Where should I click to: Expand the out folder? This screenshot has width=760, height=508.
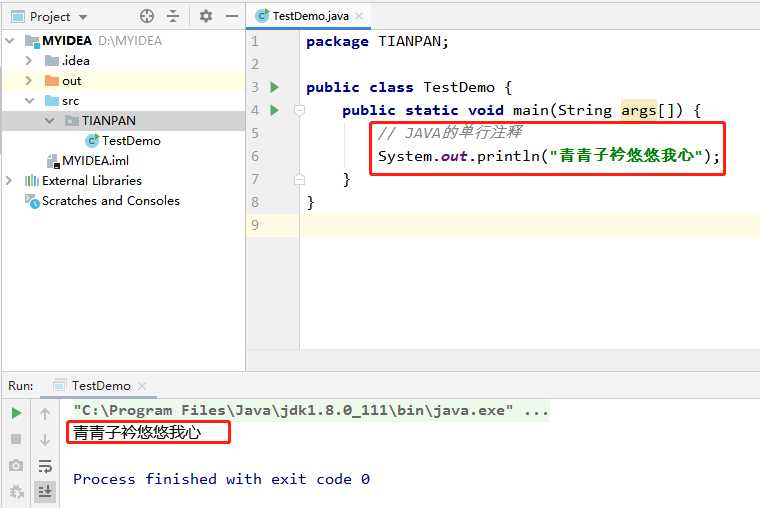[x=29, y=80]
